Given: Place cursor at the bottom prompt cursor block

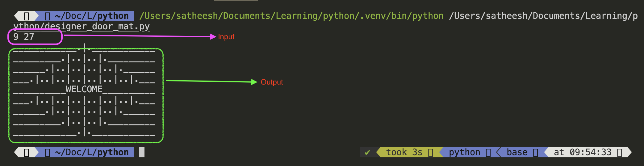Looking at the screenshot, I should pyautogui.click(x=142, y=152).
